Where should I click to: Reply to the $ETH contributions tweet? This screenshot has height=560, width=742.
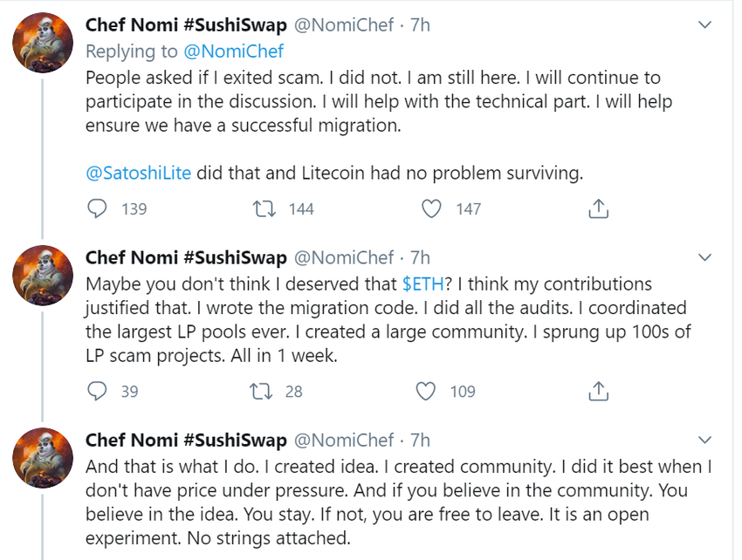pos(98,392)
